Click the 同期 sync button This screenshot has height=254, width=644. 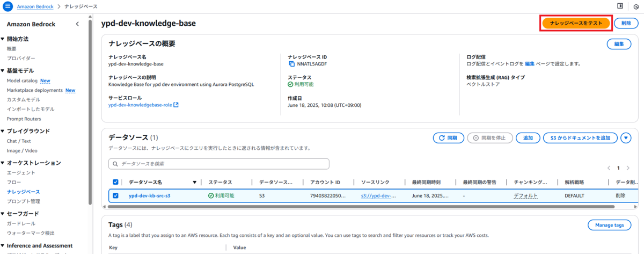[x=449, y=138]
